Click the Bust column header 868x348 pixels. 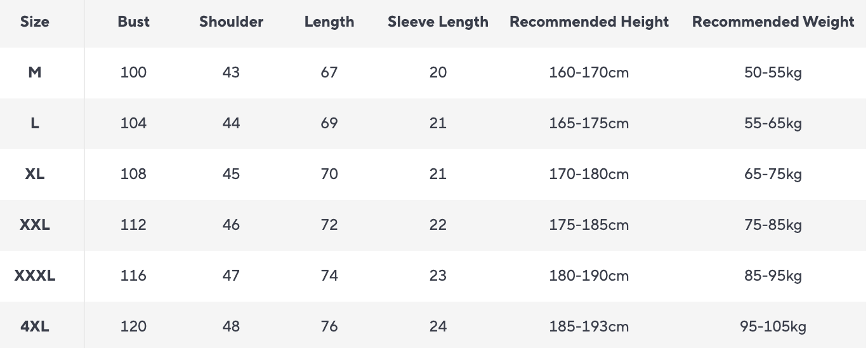133,22
